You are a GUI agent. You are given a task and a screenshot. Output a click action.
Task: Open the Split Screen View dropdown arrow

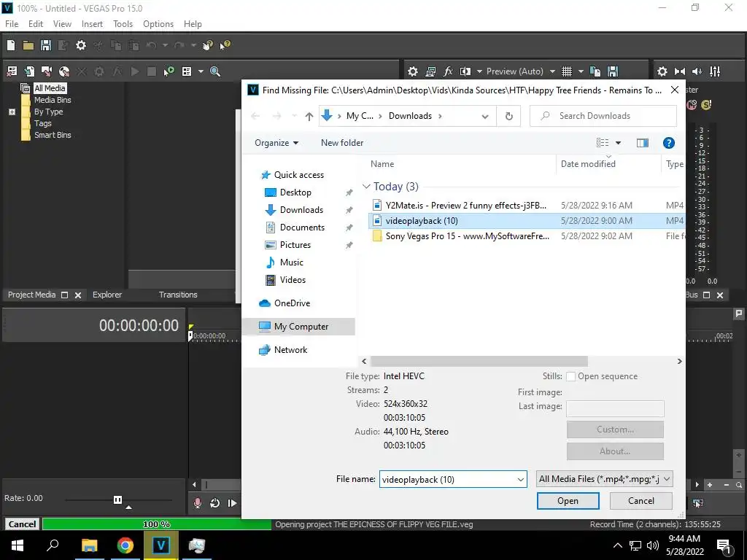[x=479, y=71]
